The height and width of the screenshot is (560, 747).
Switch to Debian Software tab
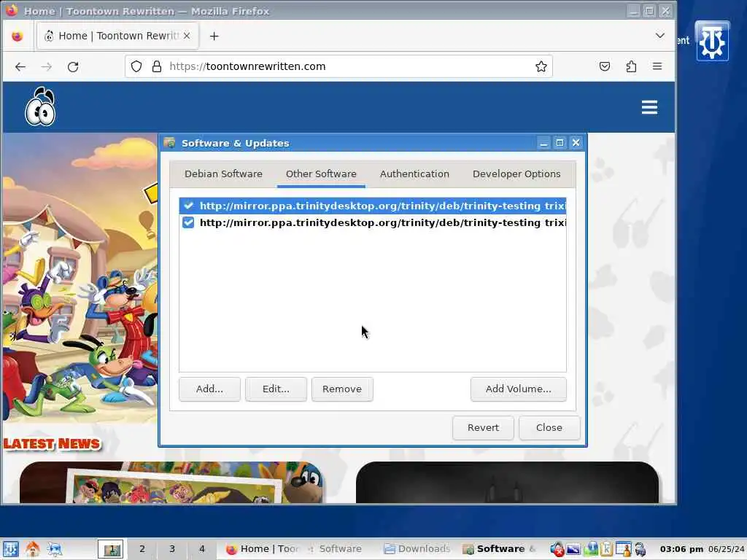pos(223,174)
